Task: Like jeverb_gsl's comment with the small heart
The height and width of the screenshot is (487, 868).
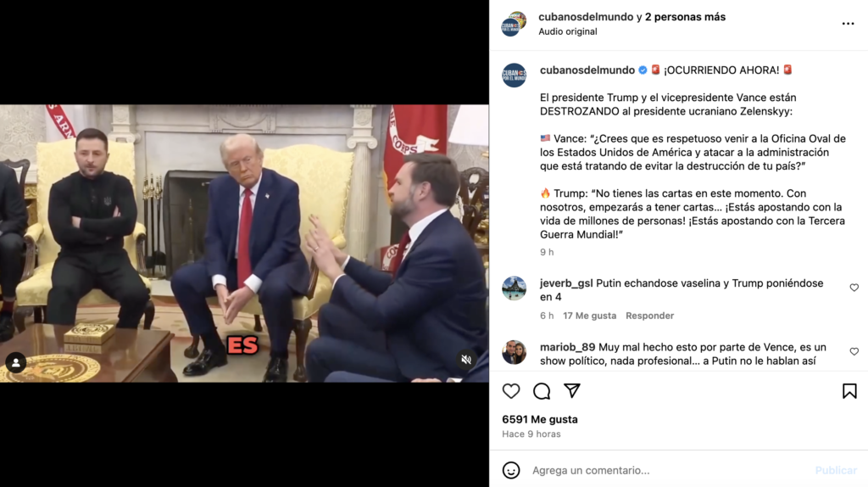Action: coord(854,288)
